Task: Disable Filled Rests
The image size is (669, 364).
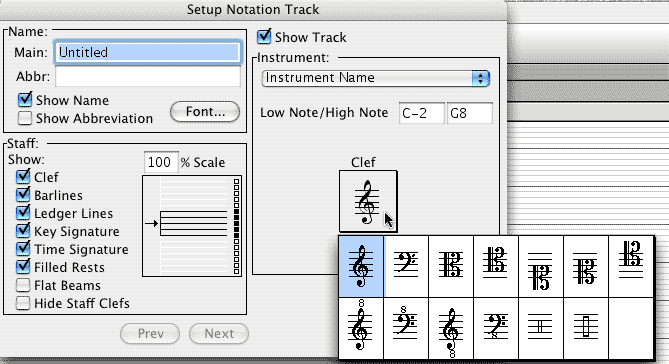Action: pyautogui.click(x=23, y=267)
